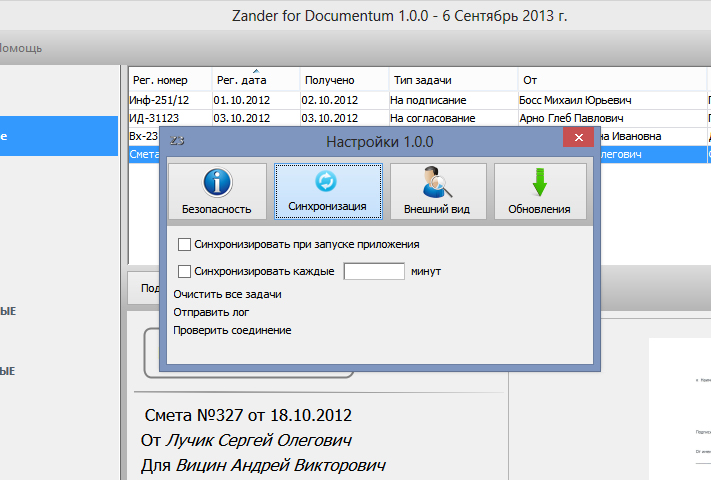Open the Внешний вид settings section

click(x=438, y=191)
